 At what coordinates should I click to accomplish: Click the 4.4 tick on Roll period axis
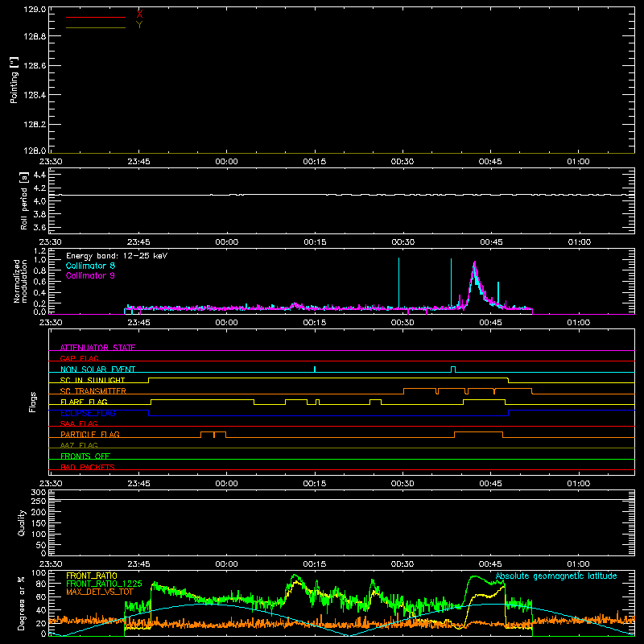(39, 175)
